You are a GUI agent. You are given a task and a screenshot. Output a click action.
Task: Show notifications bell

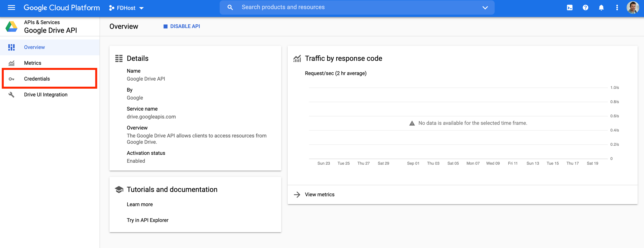coord(601,8)
